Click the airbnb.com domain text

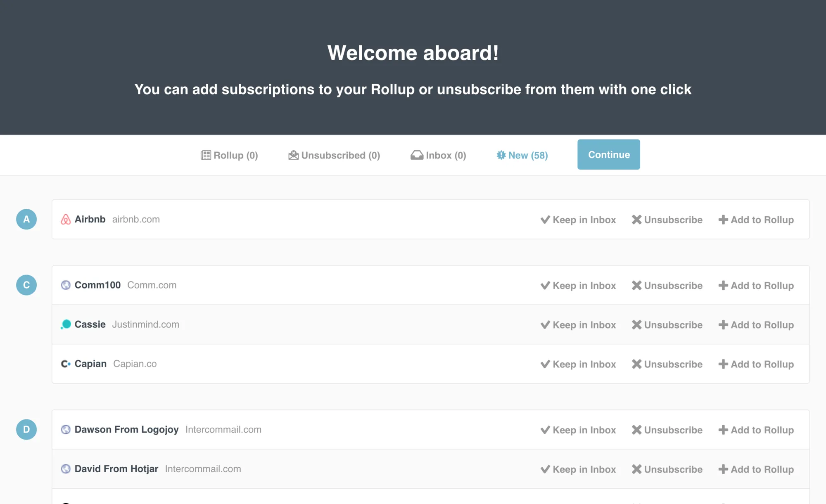pos(136,219)
